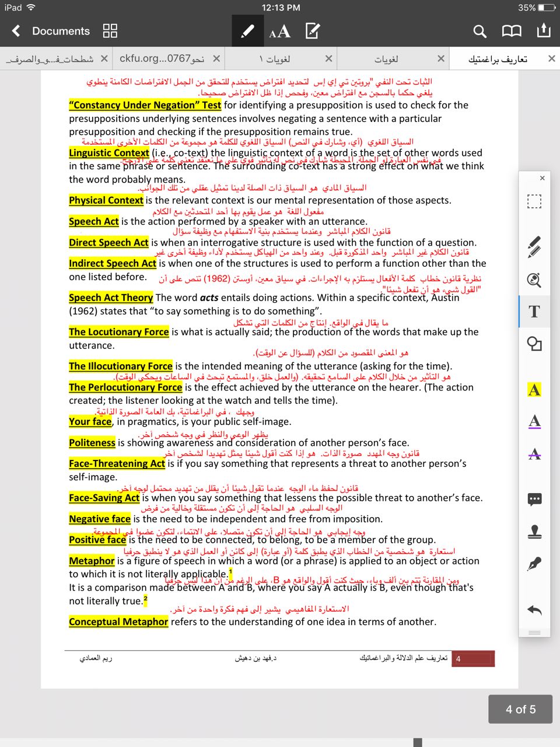Tap the highlighted "Face-Threatening Act" term

pos(117,464)
